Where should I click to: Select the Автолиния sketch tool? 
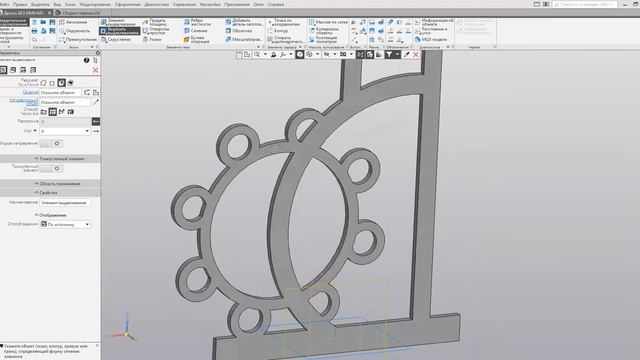pyautogui.click(x=73, y=22)
